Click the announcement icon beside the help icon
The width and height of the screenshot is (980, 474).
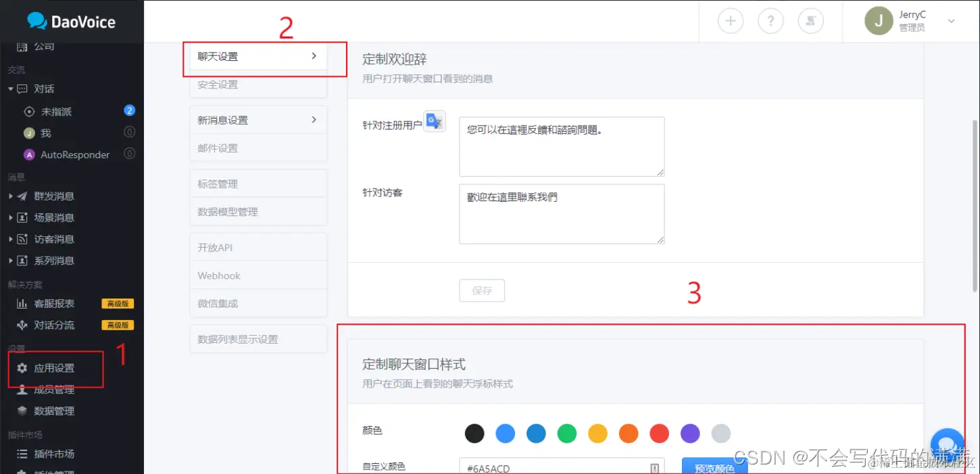[x=811, y=20]
